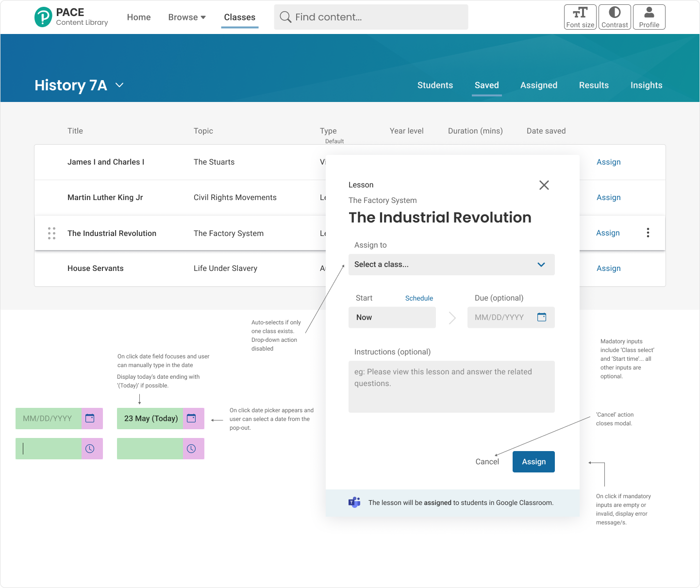
Task: Close the lesson assign modal
Action: tap(544, 185)
